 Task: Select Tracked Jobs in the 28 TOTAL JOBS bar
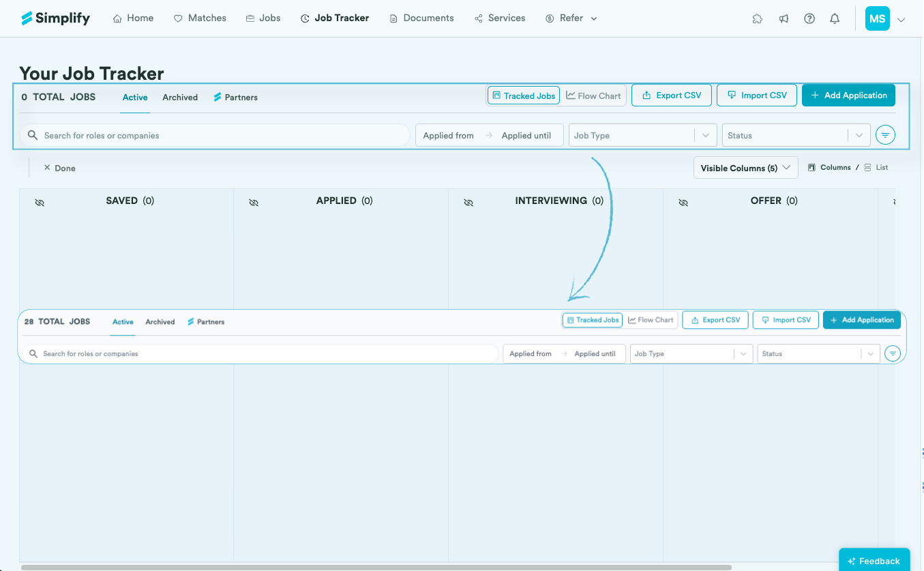coord(593,320)
